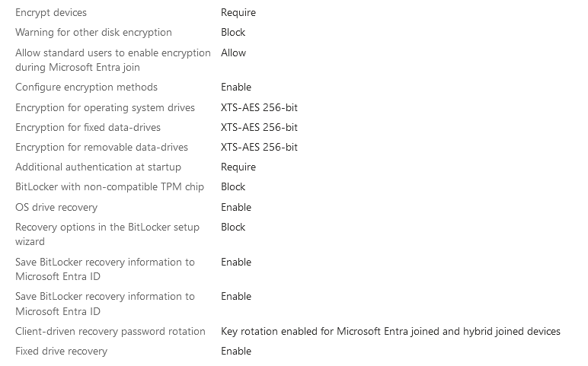Click the 'Allow' value text
This screenshot has height=366, width=588.
click(233, 53)
